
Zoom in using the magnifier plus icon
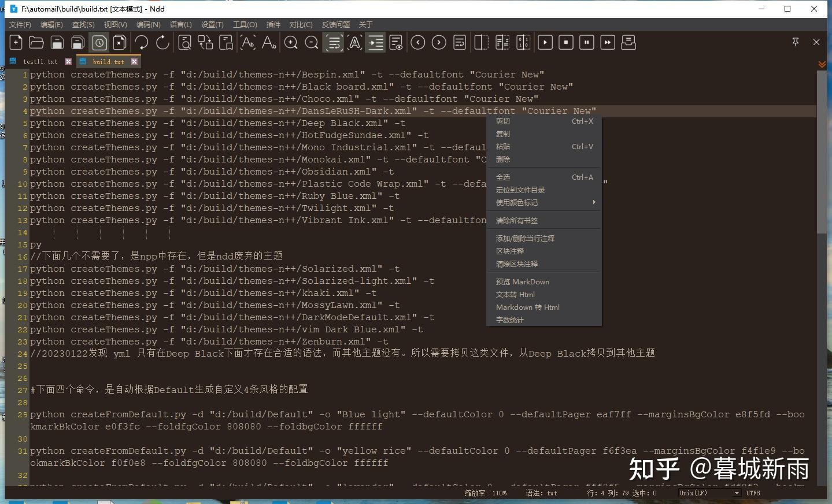tap(291, 42)
